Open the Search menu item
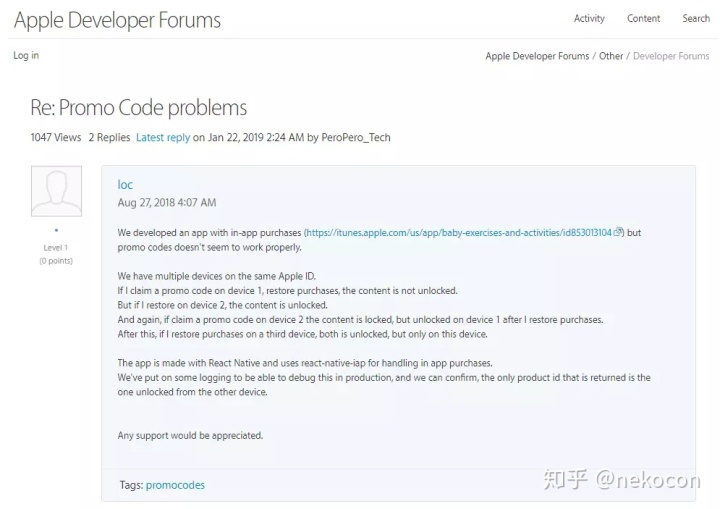 coord(696,18)
